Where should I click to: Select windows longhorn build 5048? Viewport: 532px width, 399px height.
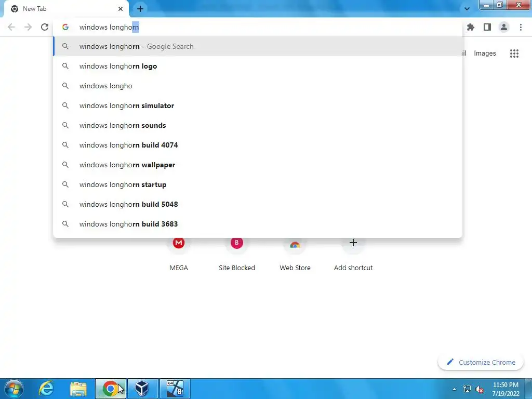click(258, 204)
